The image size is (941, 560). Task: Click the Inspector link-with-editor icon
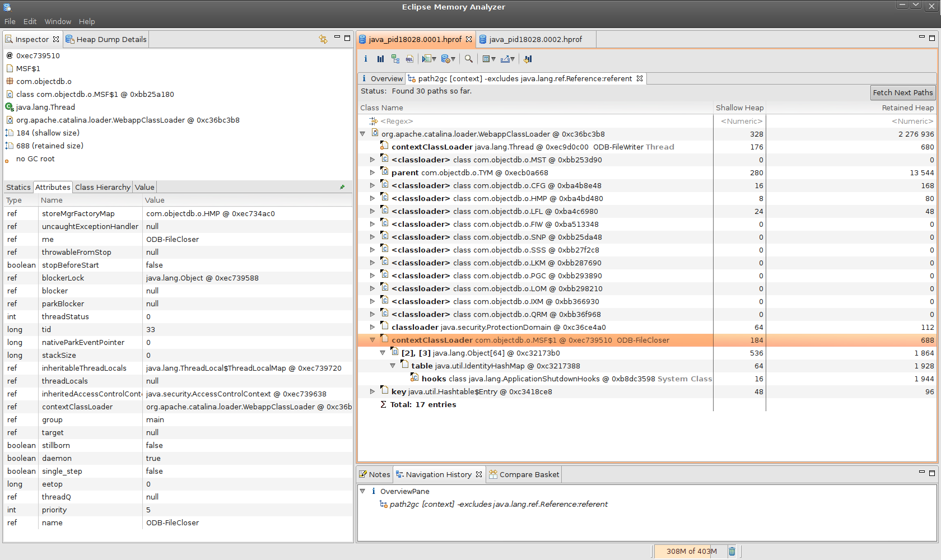[x=323, y=39]
